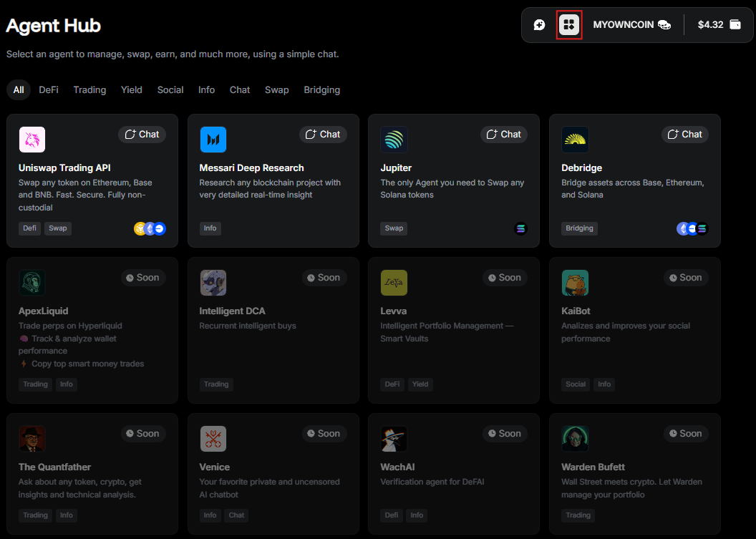Click the Messari Deep Research title
This screenshot has width=756, height=539.
coord(252,167)
